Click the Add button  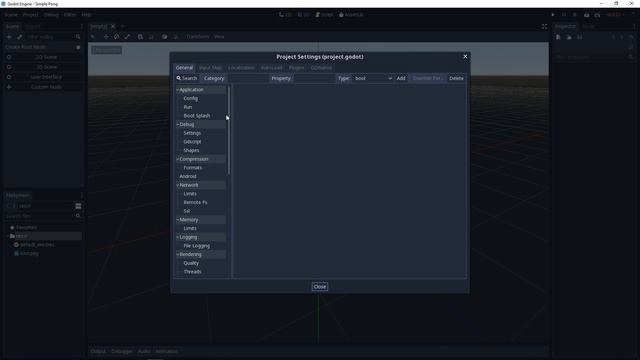(x=401, y=78)
